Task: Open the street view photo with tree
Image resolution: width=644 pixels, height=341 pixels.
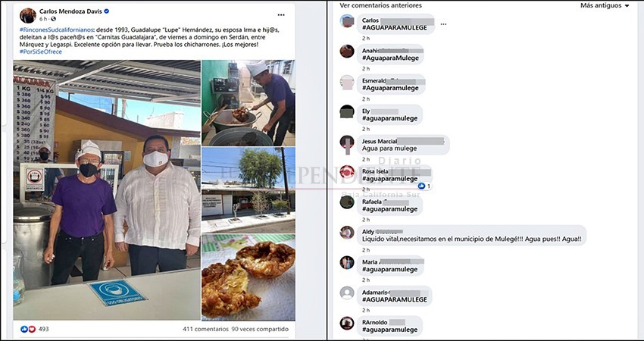Action: point(248,190)
